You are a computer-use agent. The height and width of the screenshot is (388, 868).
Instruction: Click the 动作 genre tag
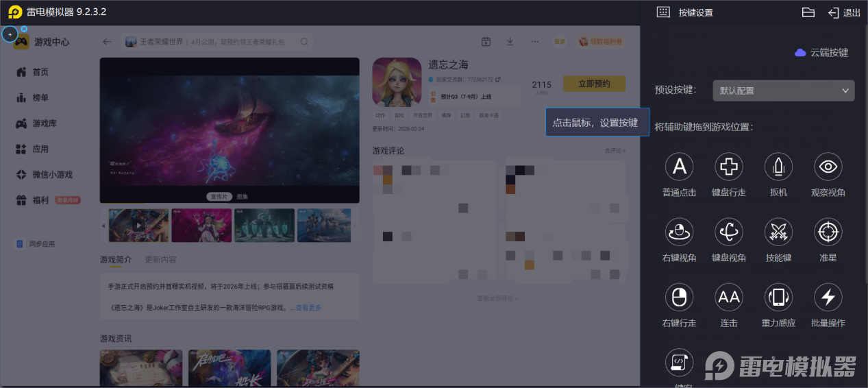pyautogui.click(x=380, y=115)
